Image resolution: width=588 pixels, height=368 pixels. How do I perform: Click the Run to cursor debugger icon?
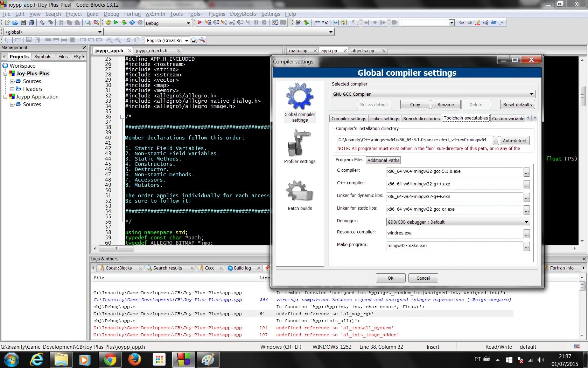(x=208, y=23)
